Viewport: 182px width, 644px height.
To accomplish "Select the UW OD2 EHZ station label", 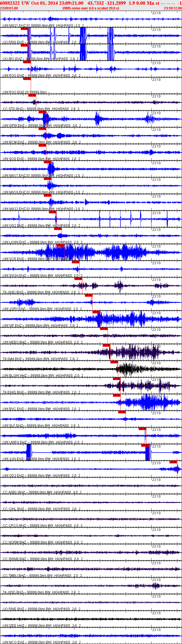I will coord(42,476).
